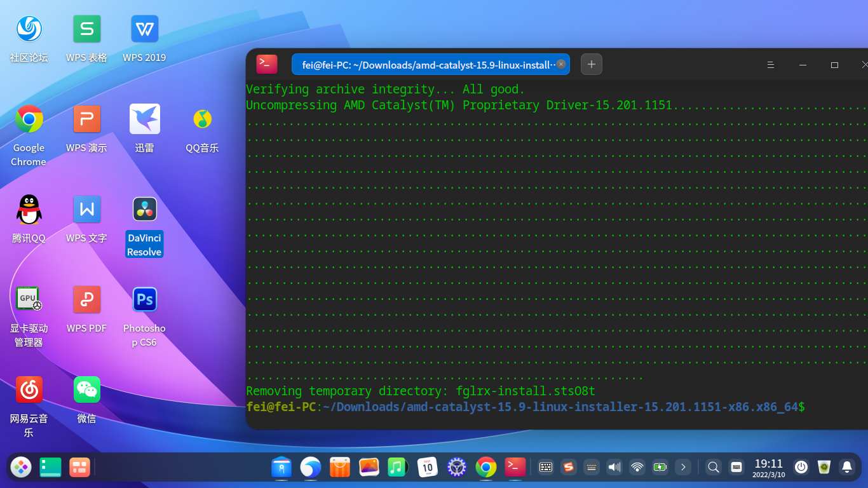
Task: Add a new terminal tab with plus button
Action: pos(592,64)
